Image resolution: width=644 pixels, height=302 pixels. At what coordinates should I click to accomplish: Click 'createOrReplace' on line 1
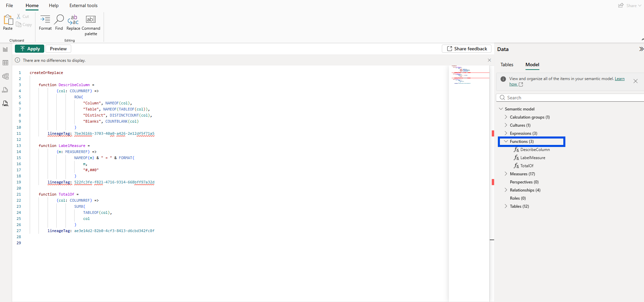click(x=46, y=73)
